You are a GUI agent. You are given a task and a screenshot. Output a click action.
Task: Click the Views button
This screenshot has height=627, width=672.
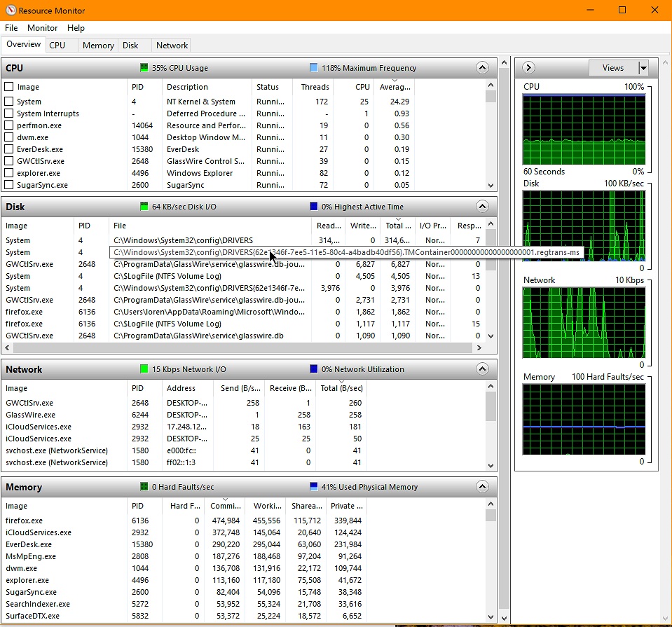[x=613, y=68]
